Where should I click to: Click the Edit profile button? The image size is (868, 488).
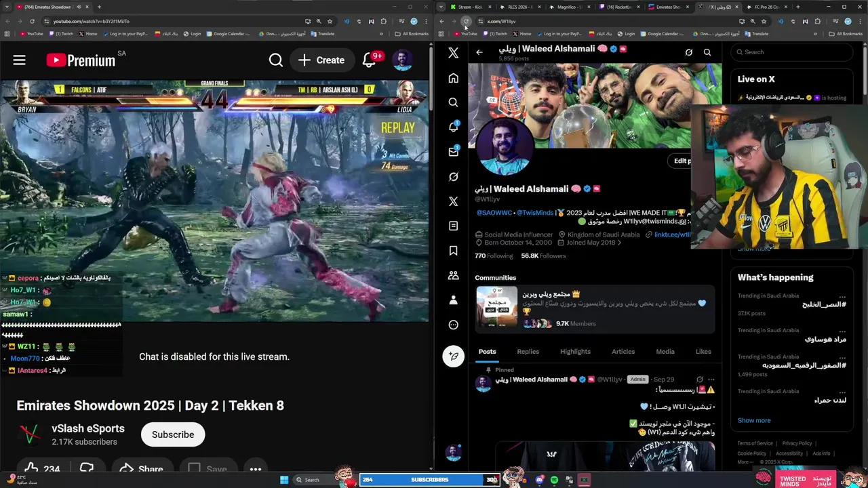coord(679,161)
